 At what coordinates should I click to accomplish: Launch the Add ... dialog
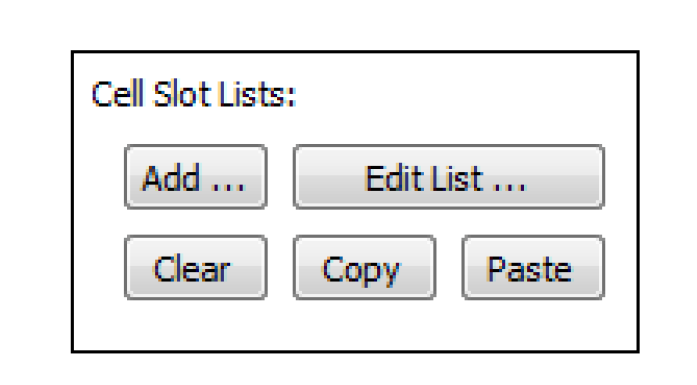coord(196,177)
